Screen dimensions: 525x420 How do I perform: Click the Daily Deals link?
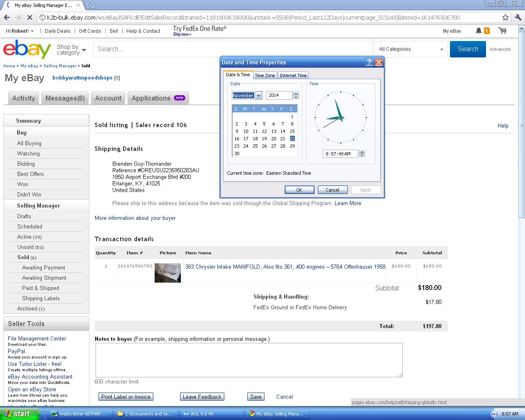point(57,31)
